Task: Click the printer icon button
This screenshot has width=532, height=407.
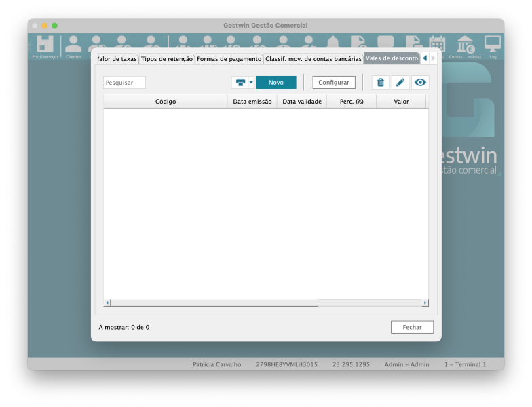Action: coord(240,83)
